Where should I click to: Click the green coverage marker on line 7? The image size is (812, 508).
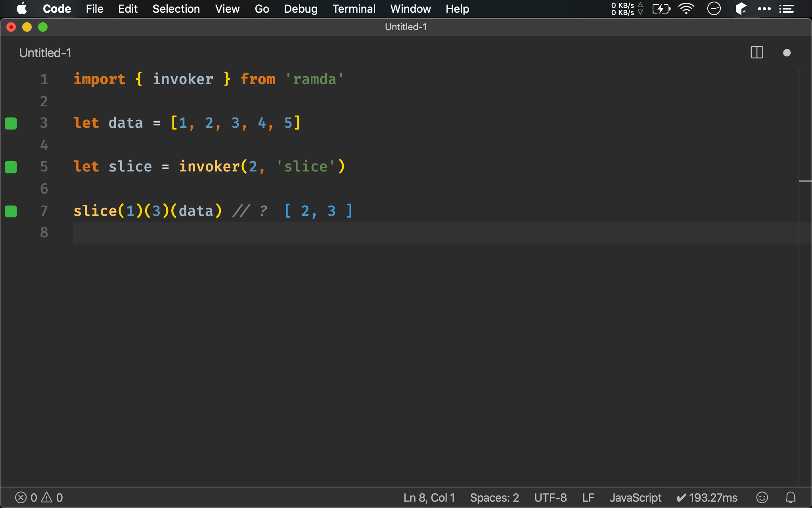pos(11,211)
